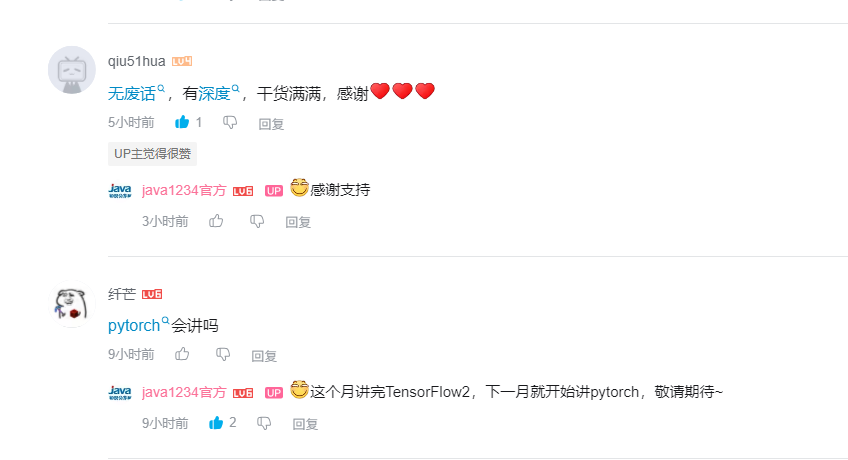Dislike qiu51hua's comment
The height and width of the screenshot is (460, 848).
[230, 123]
